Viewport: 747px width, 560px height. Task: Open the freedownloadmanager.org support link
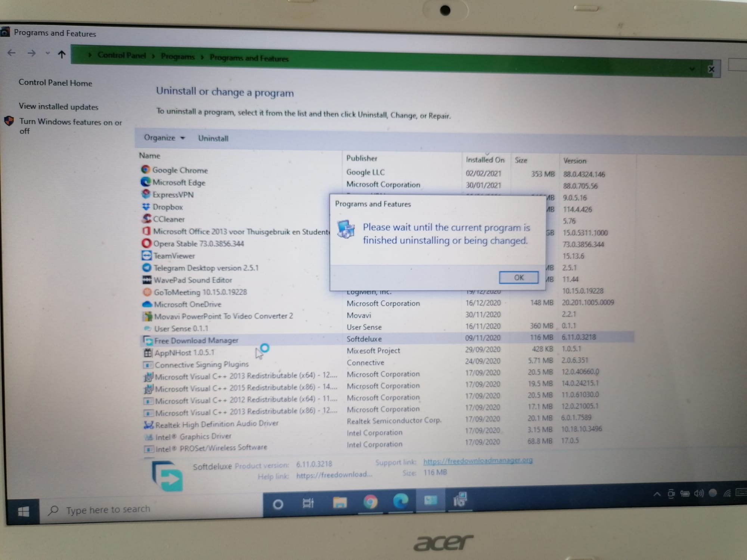click(x=478, y=461)
